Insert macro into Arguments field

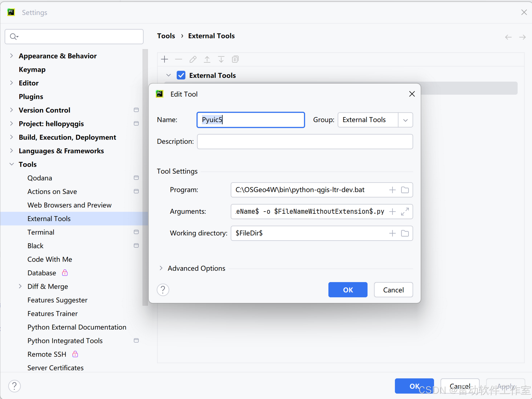392,212
